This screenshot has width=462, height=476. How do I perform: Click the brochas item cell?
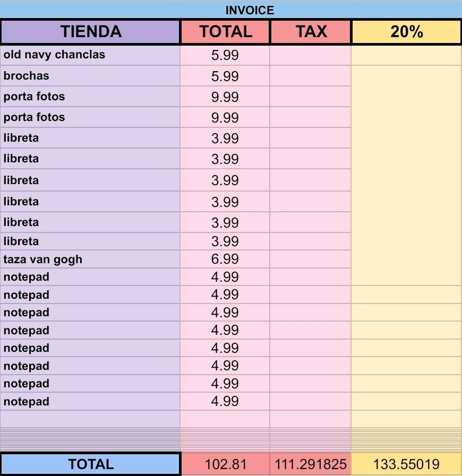pyautogui.click(x=90, y=75)
